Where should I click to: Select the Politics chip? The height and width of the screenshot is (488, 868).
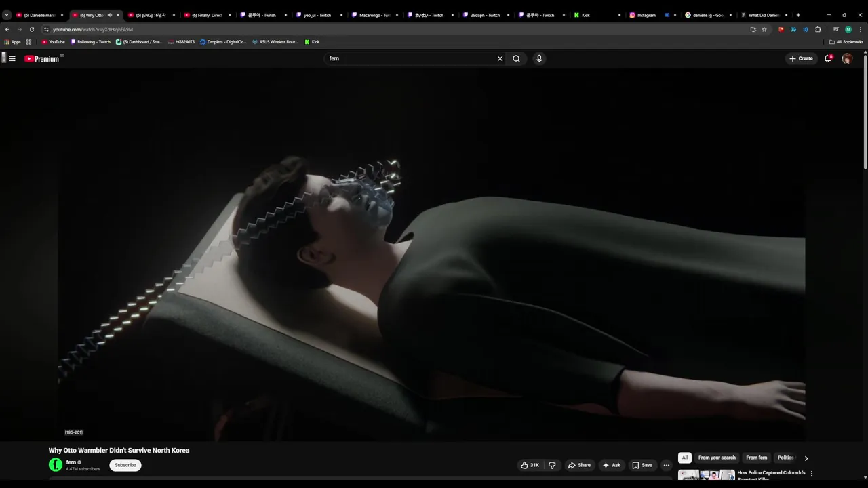pyautogui.click(x=785, y=457)
